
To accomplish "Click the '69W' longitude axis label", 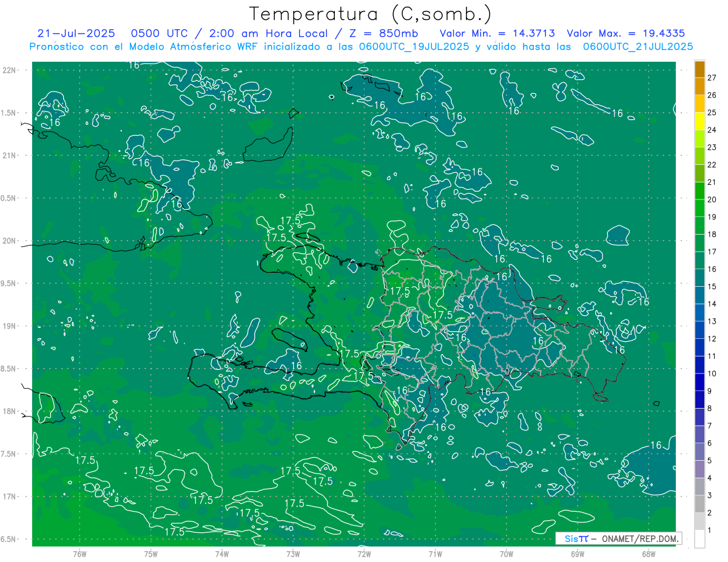I will point(577,554).
